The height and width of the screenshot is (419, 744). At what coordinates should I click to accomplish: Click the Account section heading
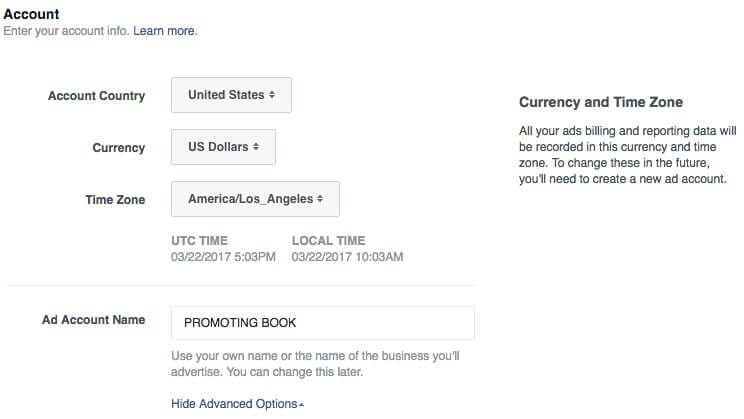click(31, 14)
